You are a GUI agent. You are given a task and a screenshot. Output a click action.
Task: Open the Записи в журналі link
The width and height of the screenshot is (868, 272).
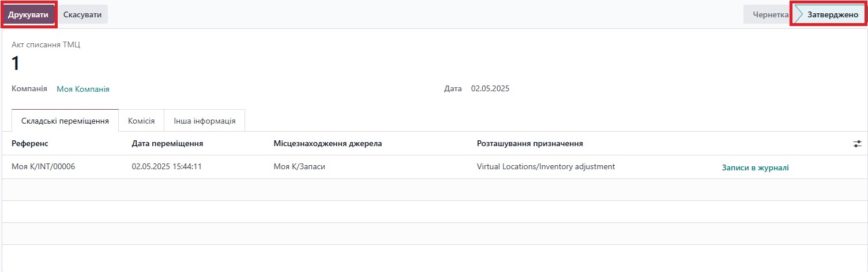(x=755, y=167)
